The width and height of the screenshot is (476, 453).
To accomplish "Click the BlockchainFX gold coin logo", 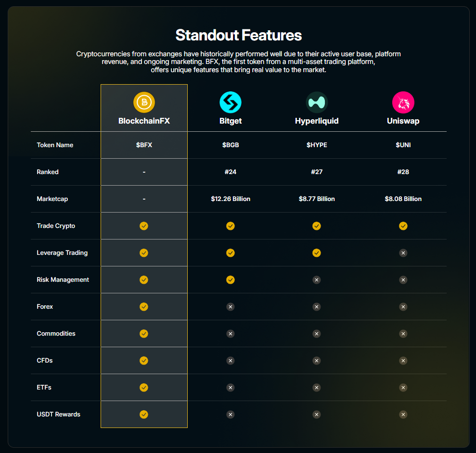I will (144, 102).
